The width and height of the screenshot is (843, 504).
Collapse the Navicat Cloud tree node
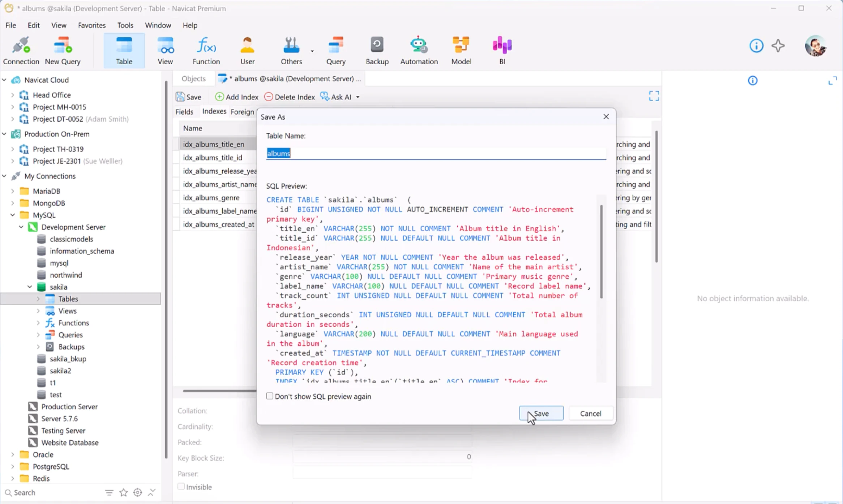(4, 80)
